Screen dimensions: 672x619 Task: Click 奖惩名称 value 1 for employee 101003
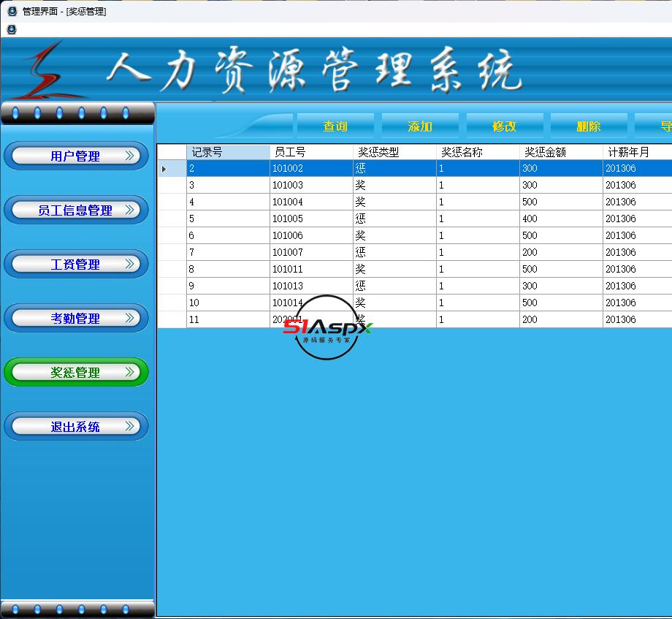coord(478,185)
